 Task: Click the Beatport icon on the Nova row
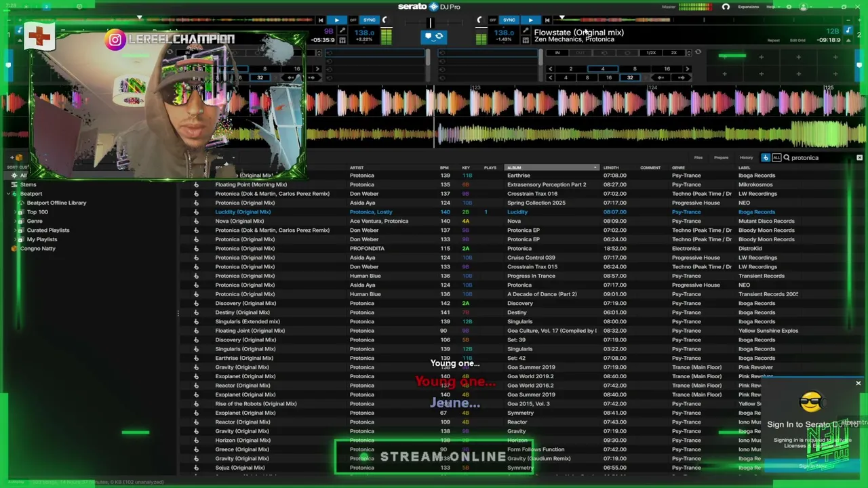tap(196, 221)
